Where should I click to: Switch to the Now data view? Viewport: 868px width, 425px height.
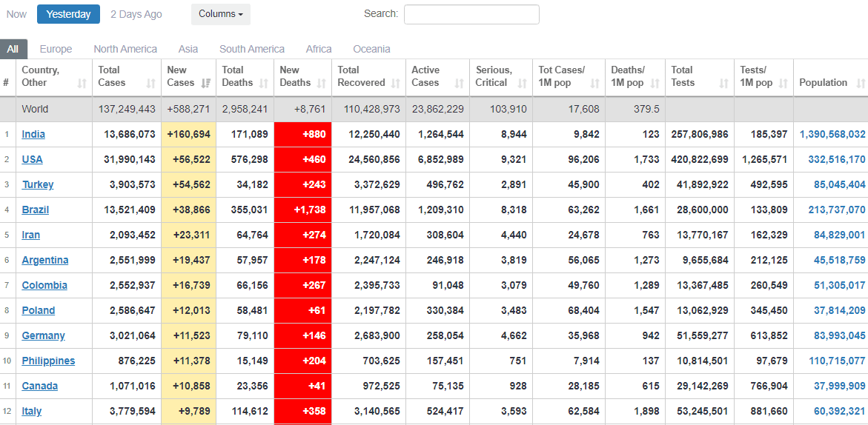click(16, 14)
